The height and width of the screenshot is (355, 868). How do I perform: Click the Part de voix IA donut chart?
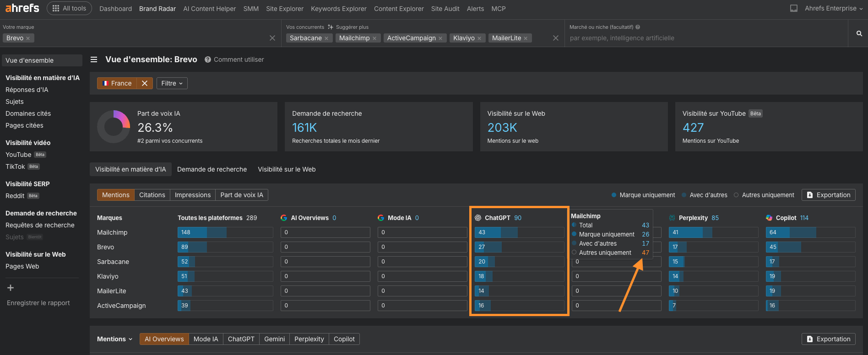[114, 127]
